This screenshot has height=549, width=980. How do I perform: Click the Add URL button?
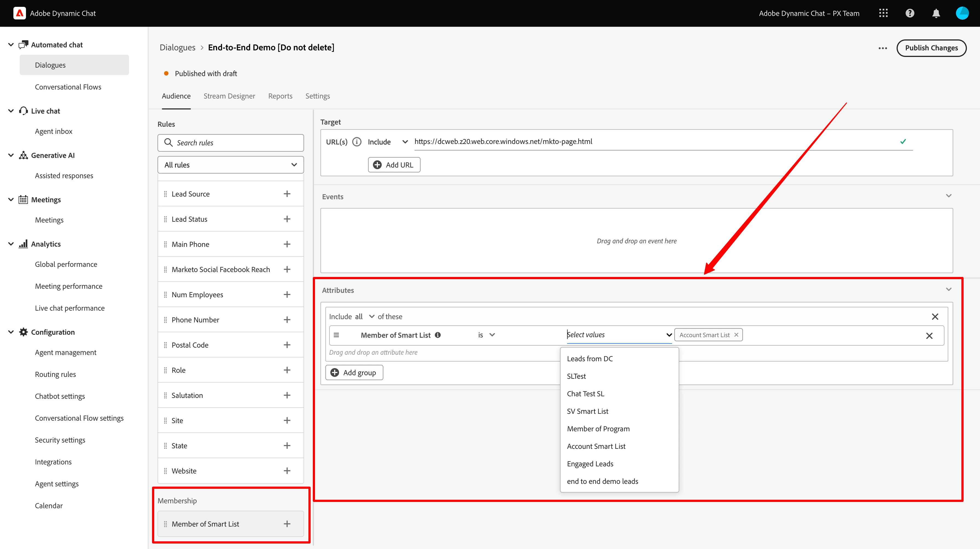tap(394, 165)
